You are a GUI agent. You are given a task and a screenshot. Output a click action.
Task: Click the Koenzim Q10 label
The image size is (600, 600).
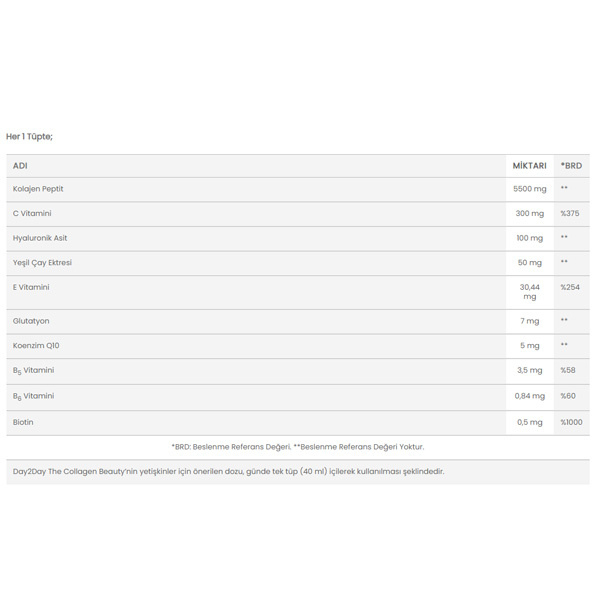coord(36,346)
